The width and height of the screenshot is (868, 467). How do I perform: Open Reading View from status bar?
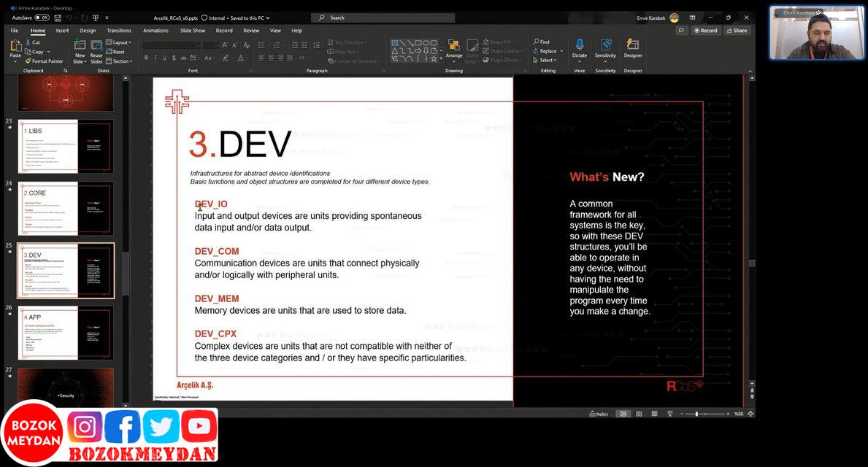(x=654, y=414)
